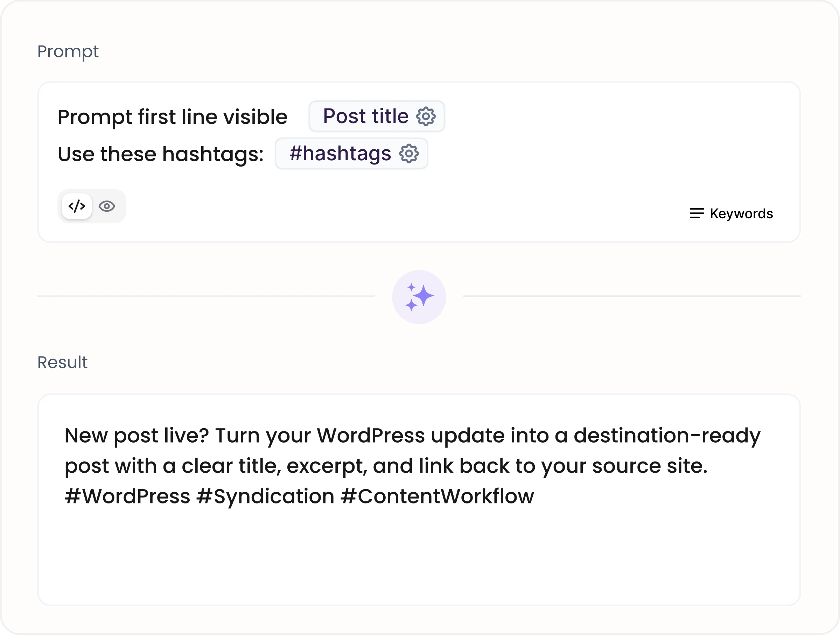This screenshot has width=840, height=635.
Task: Switch to code view toggle
Action: coord(77,206)
